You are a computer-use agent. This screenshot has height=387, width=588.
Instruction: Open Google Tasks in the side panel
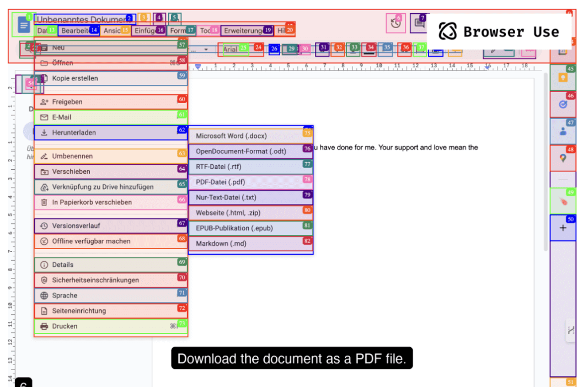pyautogui.click(x=563, y=105)
